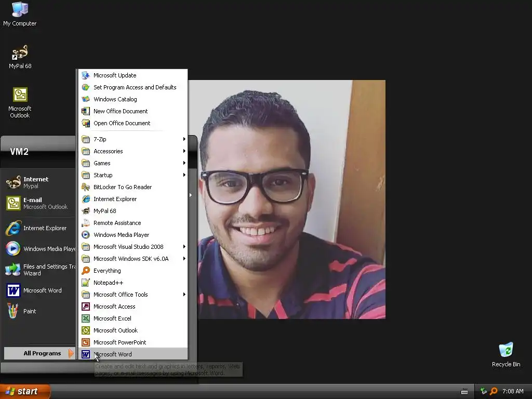Open the 7-Zip folder entry

tap(133, 139)
